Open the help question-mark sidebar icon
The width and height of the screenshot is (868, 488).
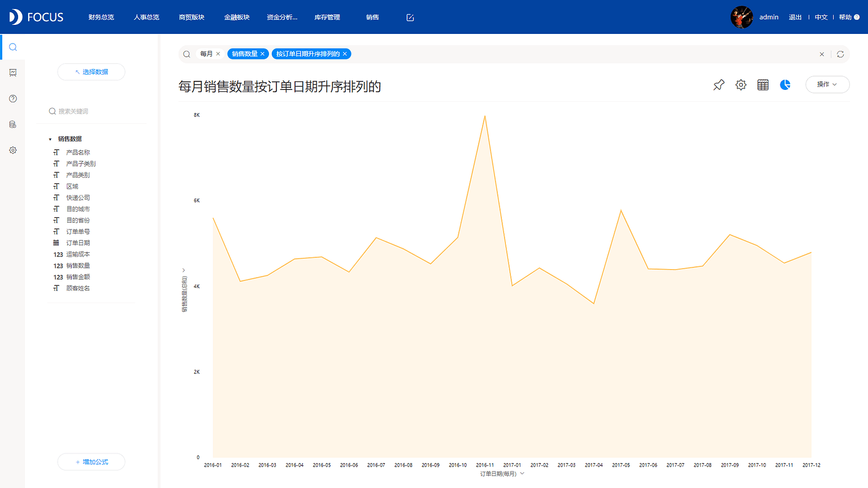(13, 98)
